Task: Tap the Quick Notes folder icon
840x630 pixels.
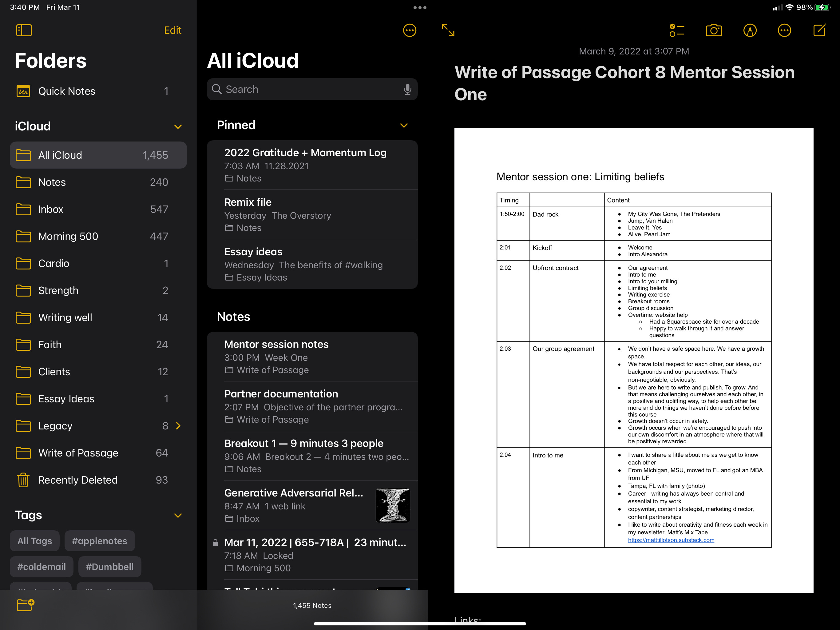Action: 23,91
